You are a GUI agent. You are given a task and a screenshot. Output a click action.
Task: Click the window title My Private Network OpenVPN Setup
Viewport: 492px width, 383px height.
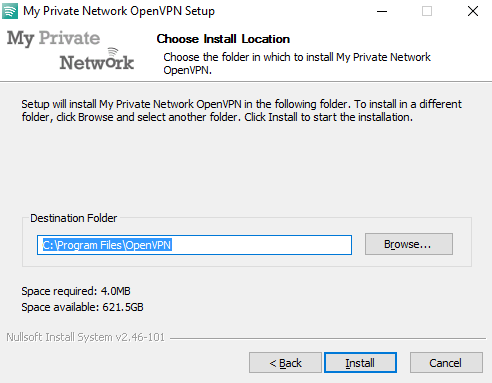click(x=119, y=11)
